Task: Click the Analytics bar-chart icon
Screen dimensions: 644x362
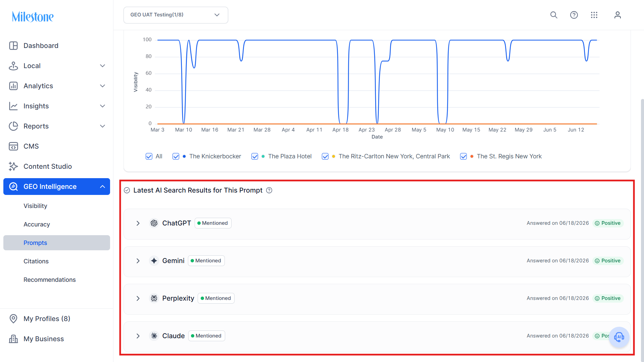Action: (x=13, y=86)
